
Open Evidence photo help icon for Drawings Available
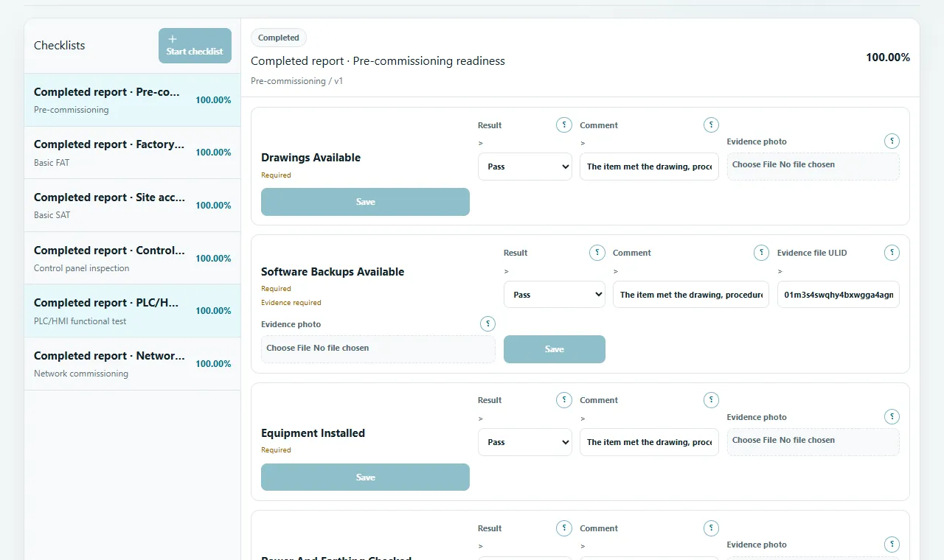[892, 141]
